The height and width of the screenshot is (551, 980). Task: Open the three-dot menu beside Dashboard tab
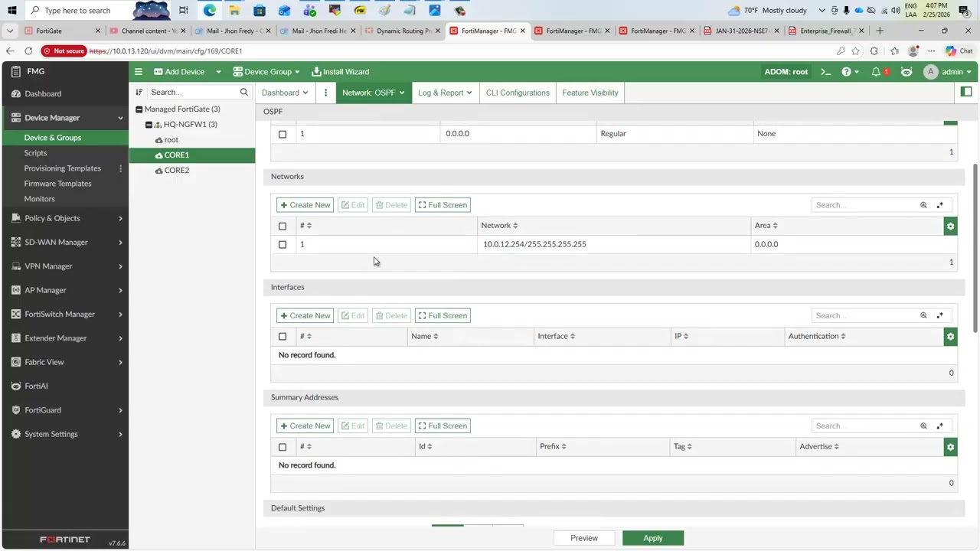[325, 93]
